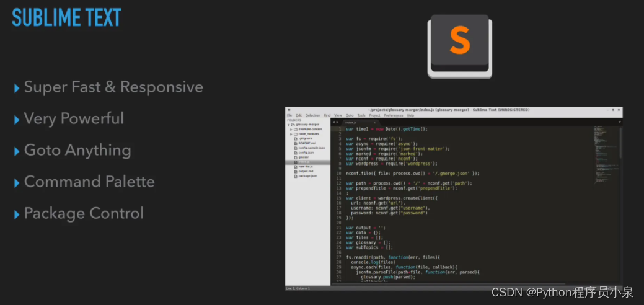Open the File menu

pyautogui.click(x=289, y=115)
